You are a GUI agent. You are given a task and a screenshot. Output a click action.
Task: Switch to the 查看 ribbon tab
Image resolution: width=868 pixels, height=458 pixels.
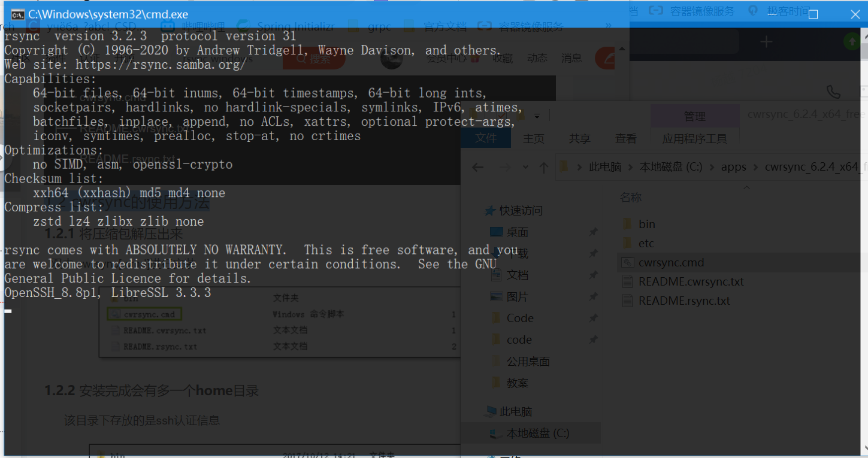625,138
